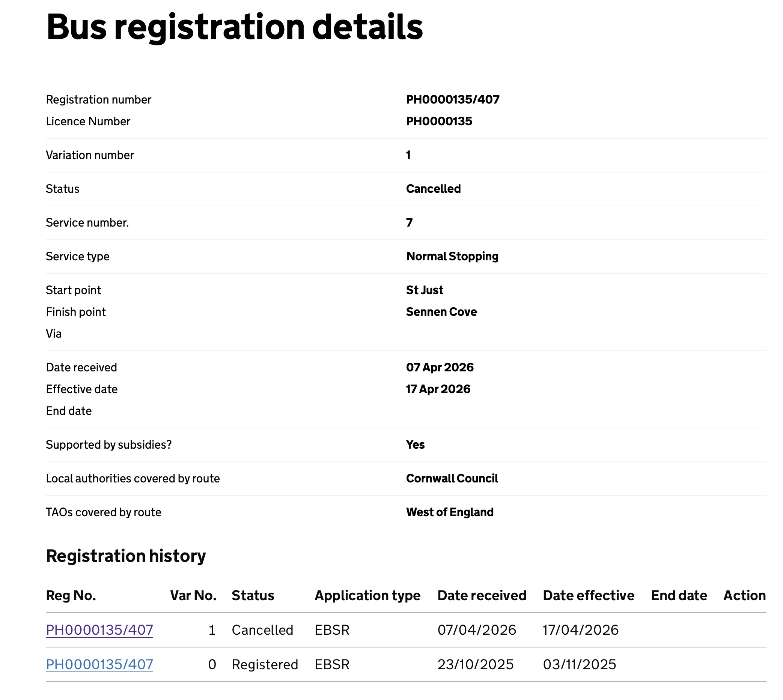
Task: Click the licence number value PH0000135
Action: click(x=439, y=121)
